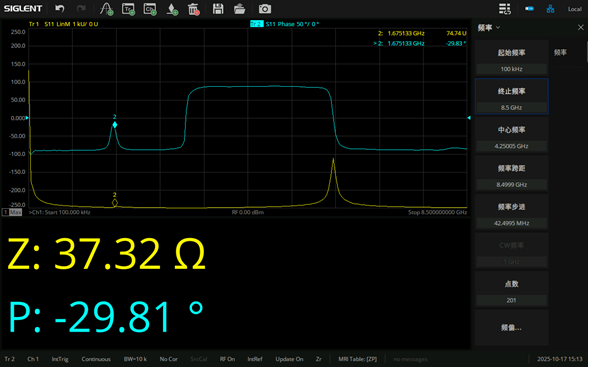Viewport: 589px width, 368px height.
Task: Click No Cor status entry
Action: [x=169, y=359]
